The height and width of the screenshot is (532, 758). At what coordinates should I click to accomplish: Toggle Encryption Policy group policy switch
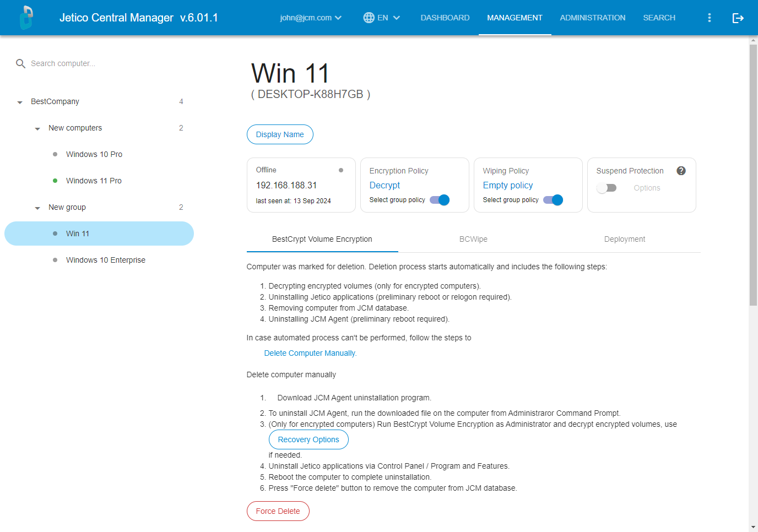pos(440,200)
